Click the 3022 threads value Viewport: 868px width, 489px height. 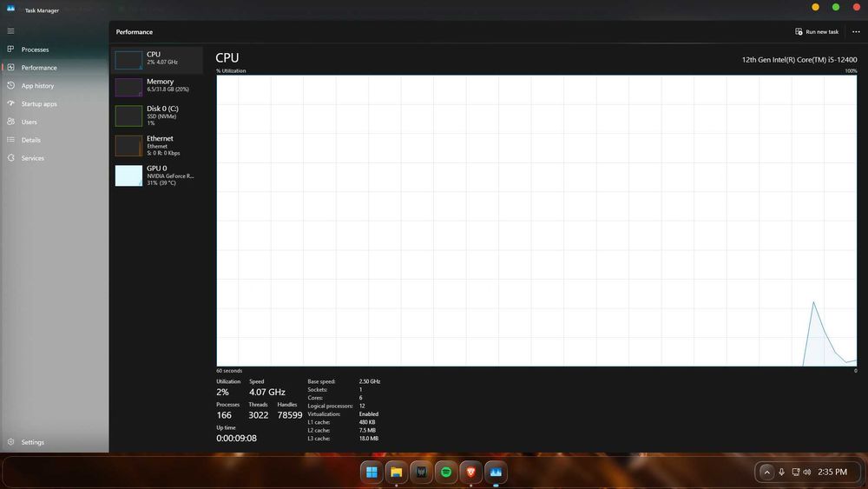[x=259, y=415]
